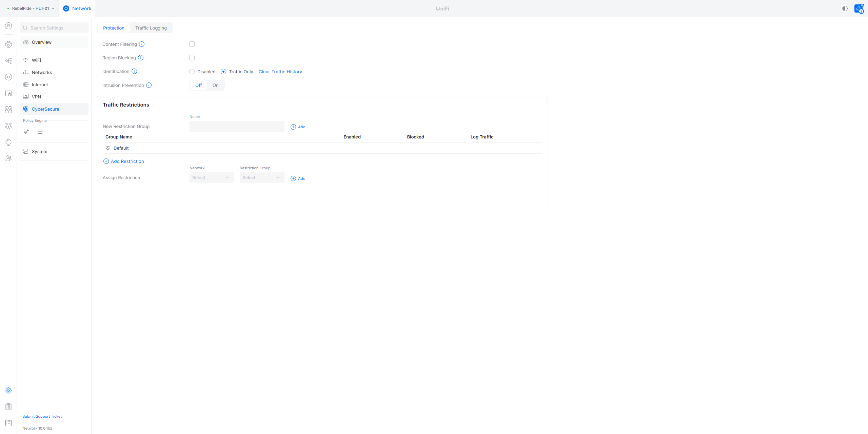This screenshot has height=434, width=868.
Task: Toggle the dark mode theme icon
Action: [x=845, y=8]
